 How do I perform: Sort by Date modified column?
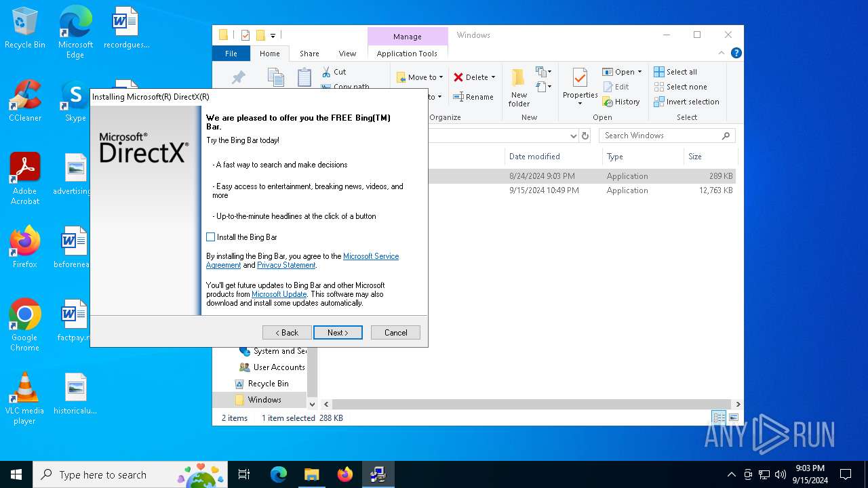click(553, 157)
